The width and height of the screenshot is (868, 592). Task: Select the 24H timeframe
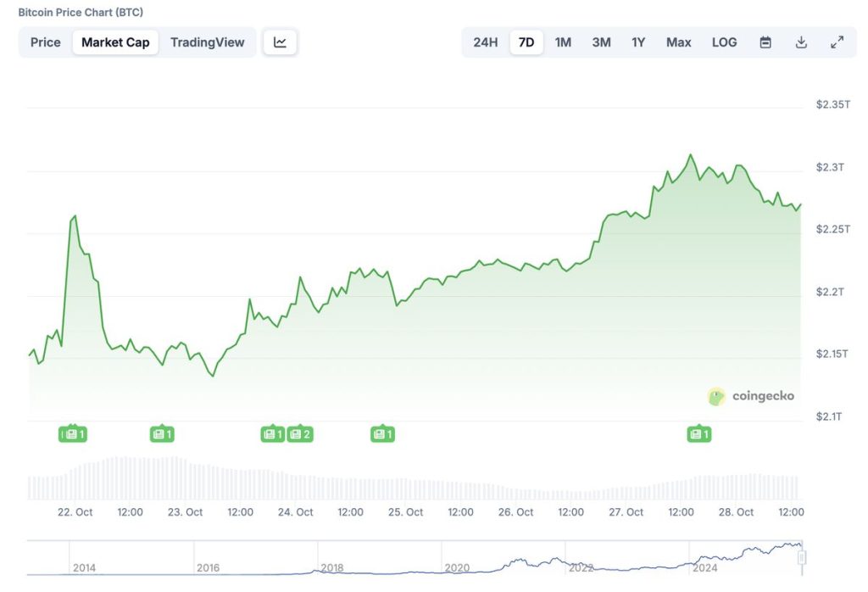pyautogui.click(x=486, y=42)
